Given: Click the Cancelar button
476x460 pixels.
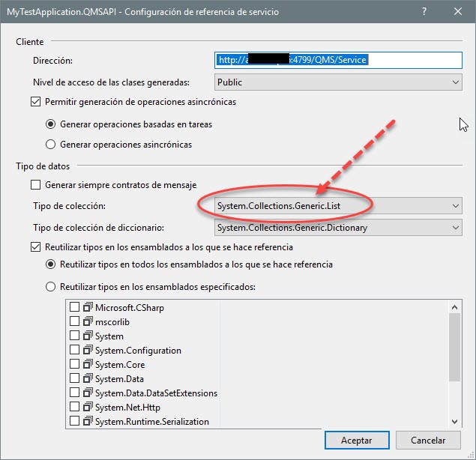Looking at the screenshot, I should coord(428,440).
